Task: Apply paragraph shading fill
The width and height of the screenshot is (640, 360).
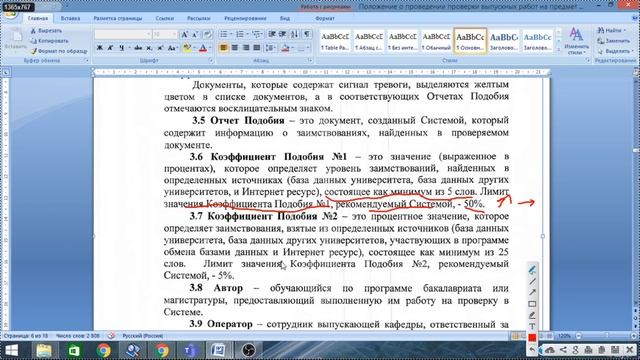Action: [x=285, y=48]
